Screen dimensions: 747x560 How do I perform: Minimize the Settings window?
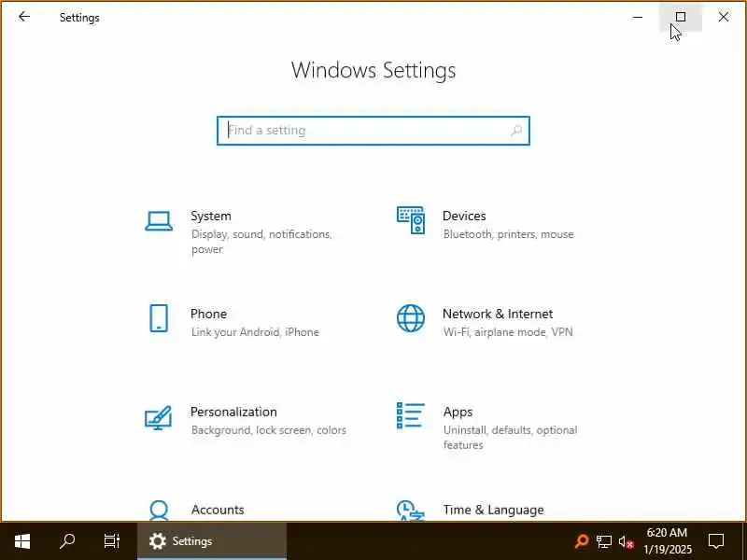pos(638,17)
